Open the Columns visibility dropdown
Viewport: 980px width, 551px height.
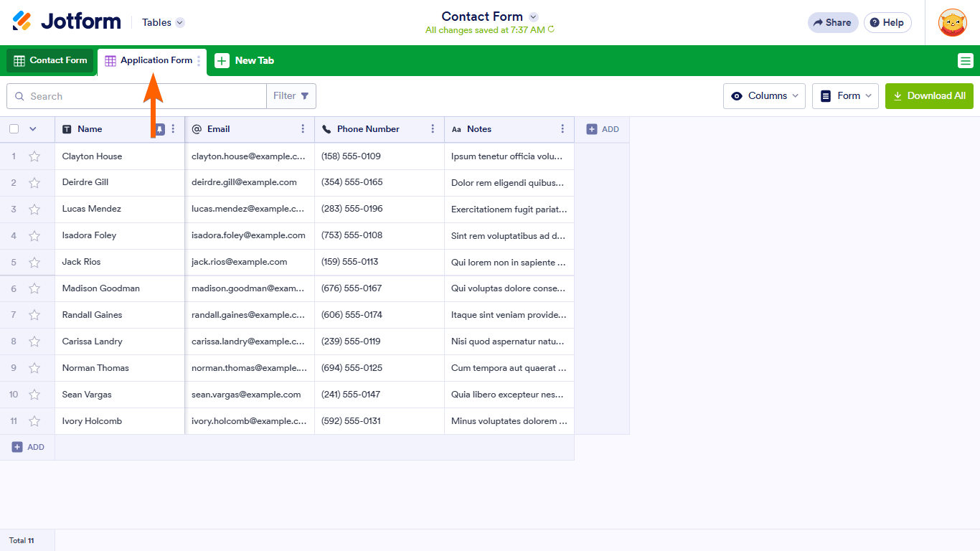pyautogui.click(x=764, y=96)
